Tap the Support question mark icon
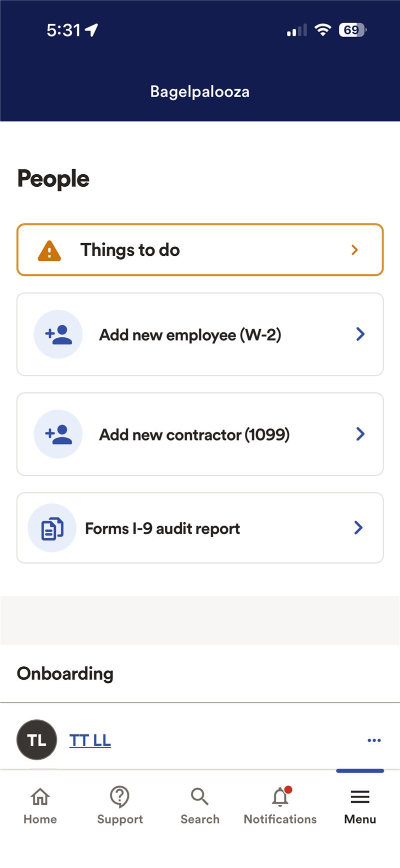 (120, 796)
